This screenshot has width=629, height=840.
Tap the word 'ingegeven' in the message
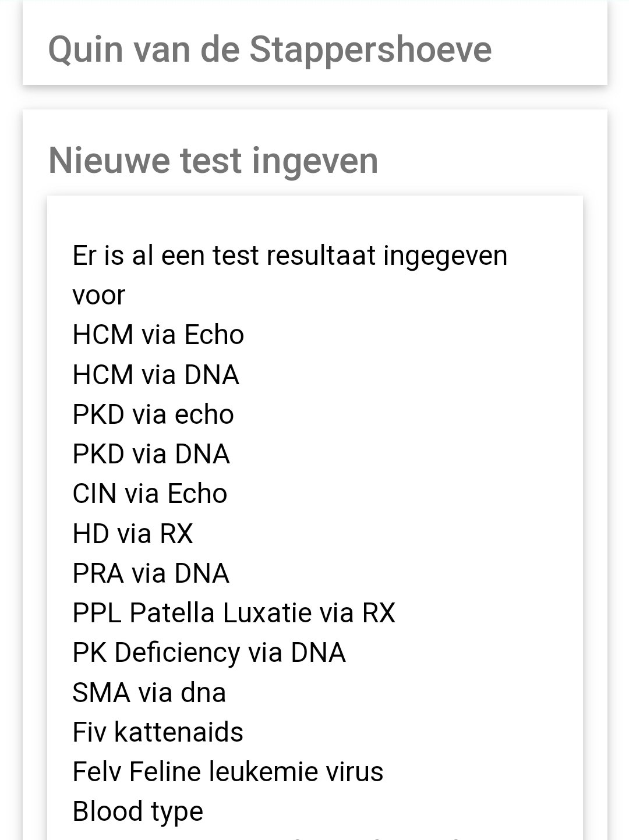[x=445, y=256]
